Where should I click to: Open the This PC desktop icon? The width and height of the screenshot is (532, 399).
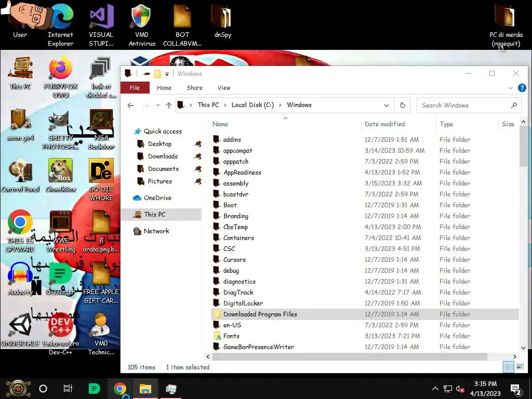pyautogui.click(x=20, y=73)
